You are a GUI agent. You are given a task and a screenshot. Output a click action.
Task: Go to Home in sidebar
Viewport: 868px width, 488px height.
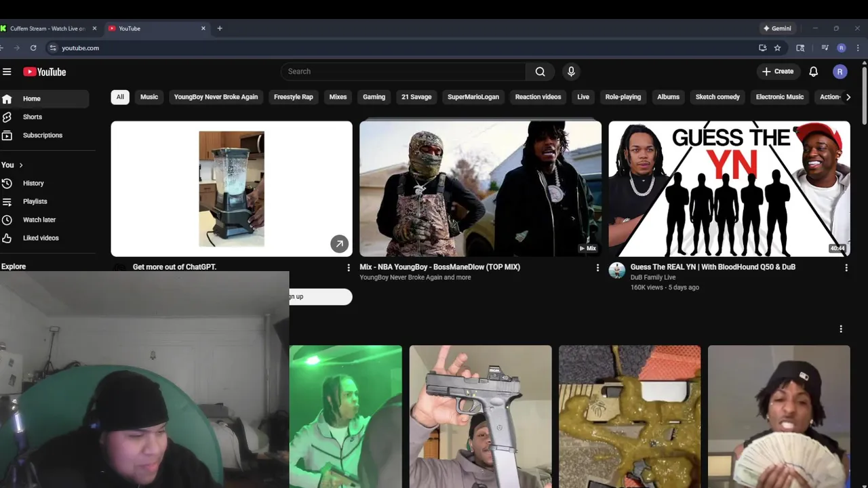pos(44,98)
